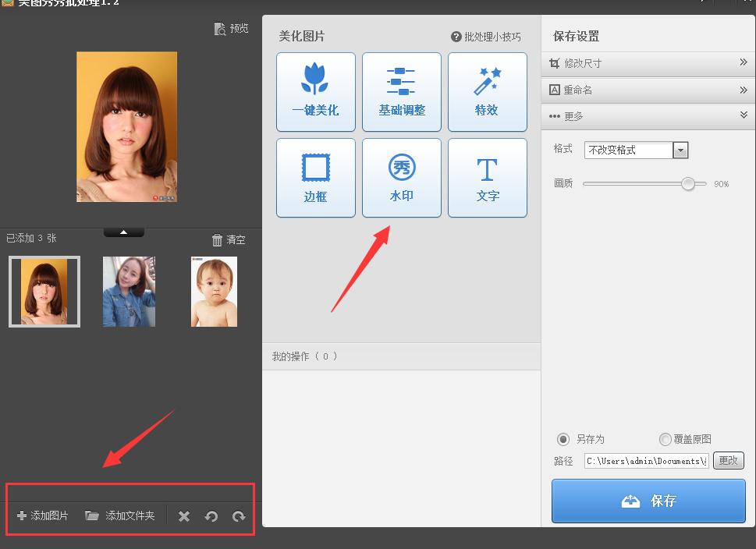
Task: Rotate image left with counterclockwise arrow icon
Action: (211, 516)
